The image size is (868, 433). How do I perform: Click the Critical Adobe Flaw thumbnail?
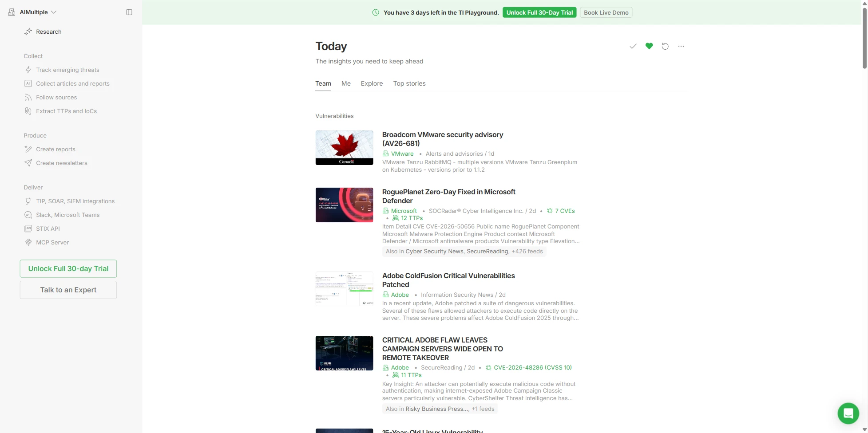345,353
